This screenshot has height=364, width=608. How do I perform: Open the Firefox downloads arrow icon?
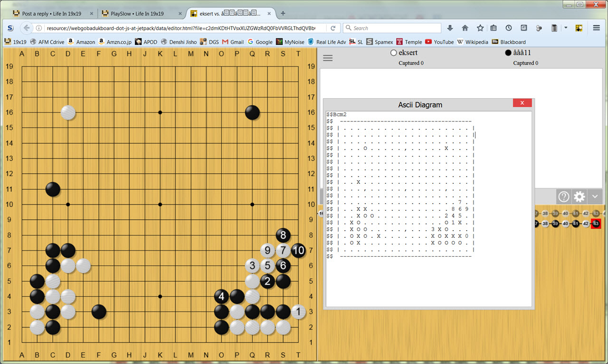click(450, 28)
